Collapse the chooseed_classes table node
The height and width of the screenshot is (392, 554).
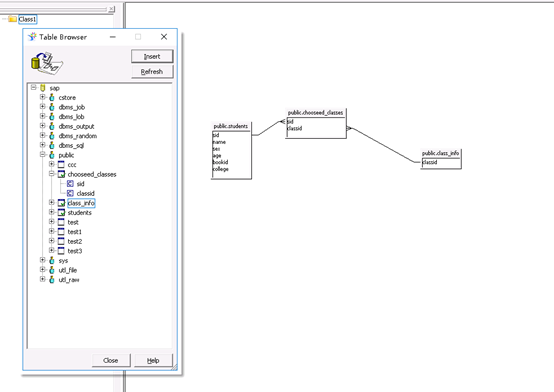click(52, 174)
